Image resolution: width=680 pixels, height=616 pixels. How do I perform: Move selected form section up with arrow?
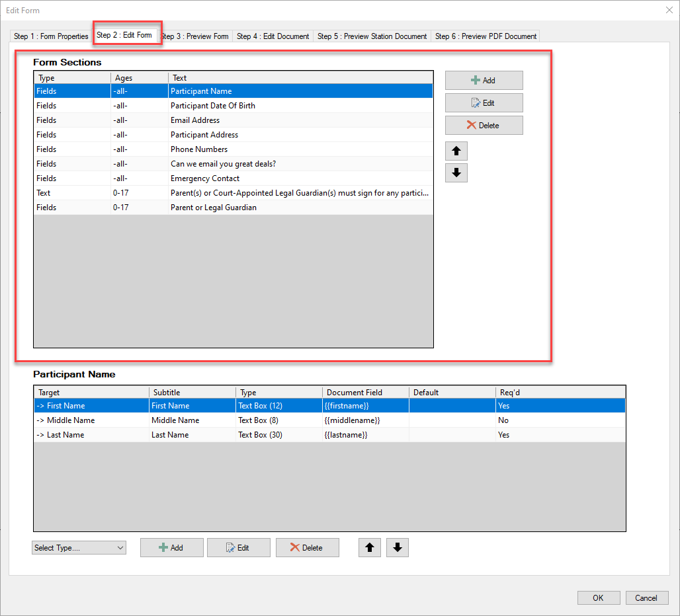click(x=456, y=151)
